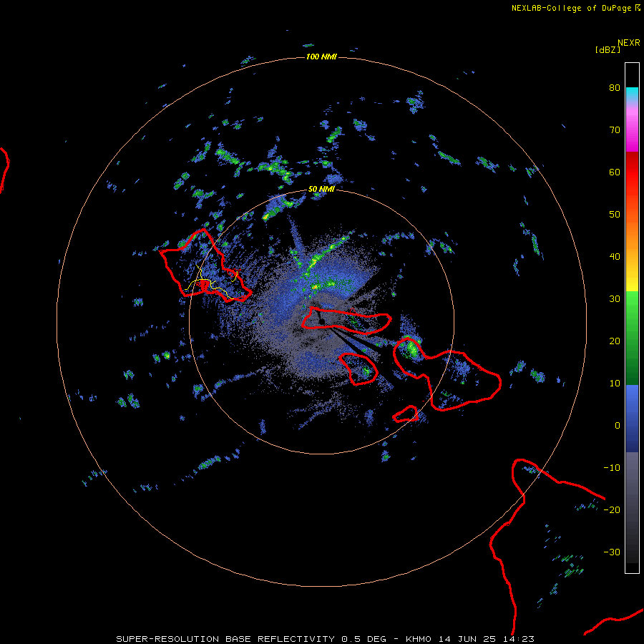This screenshot has height=644, width=644.
Task: Click the -20 dBZ scale value
Action: [x=612, y=510]
